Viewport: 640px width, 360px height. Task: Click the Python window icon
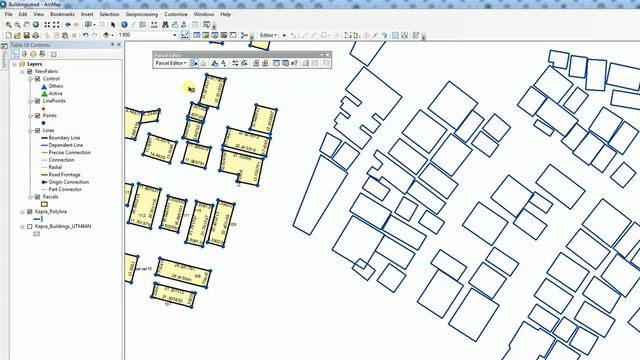pyautogui.click(x=233, y=36)
